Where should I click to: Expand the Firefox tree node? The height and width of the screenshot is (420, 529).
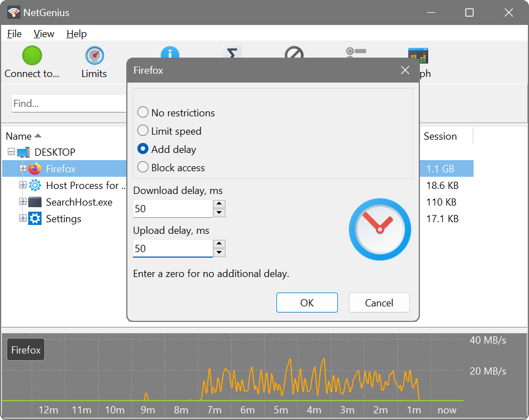[23, 168]
